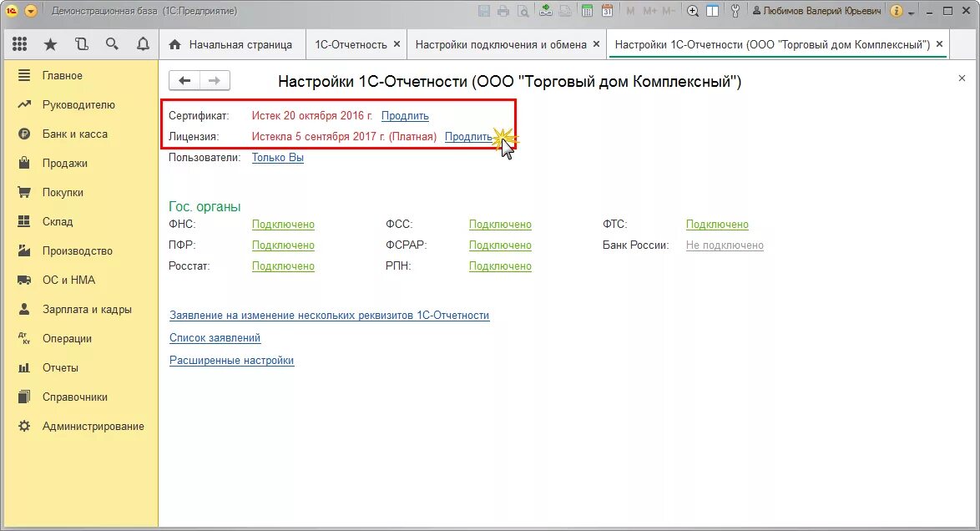Image resolution: width=980 pixels, height=531 pixels.
Task: Click the Save diskette icon in title bar
Action: point(484,11)
